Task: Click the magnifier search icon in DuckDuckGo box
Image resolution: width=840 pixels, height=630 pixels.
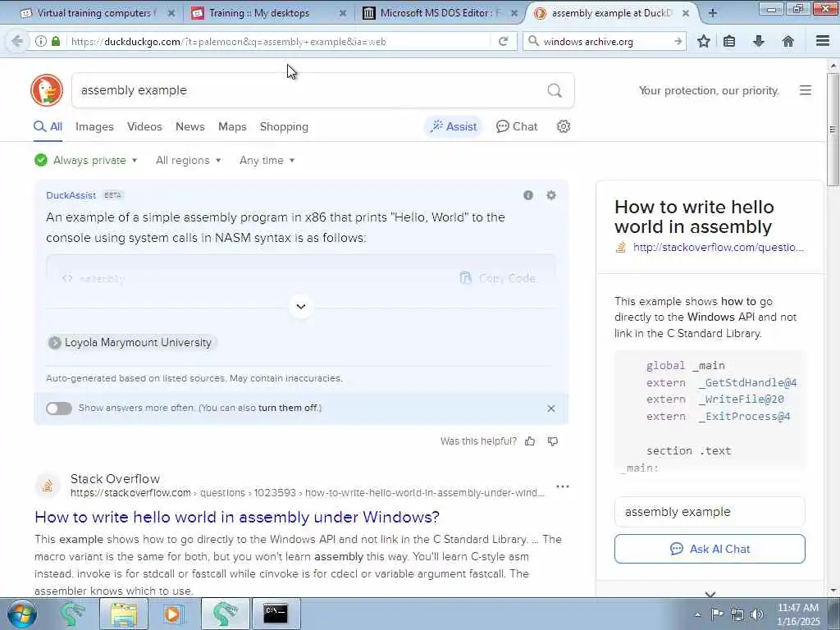Action: click(555, 90)
